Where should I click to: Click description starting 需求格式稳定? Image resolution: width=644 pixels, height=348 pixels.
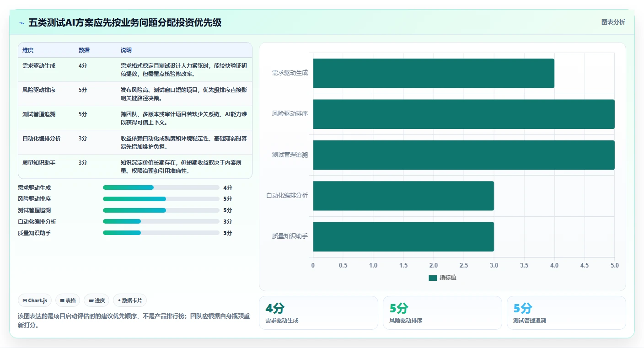[184, 70]
